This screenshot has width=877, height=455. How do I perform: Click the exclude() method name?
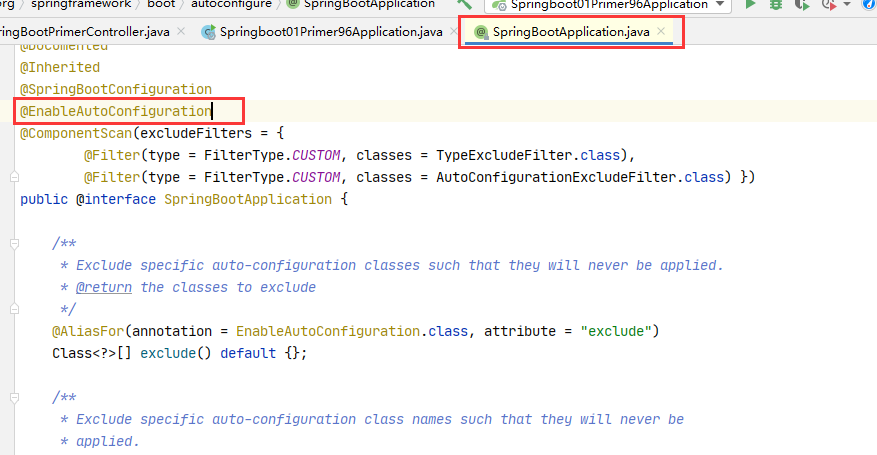168,353
